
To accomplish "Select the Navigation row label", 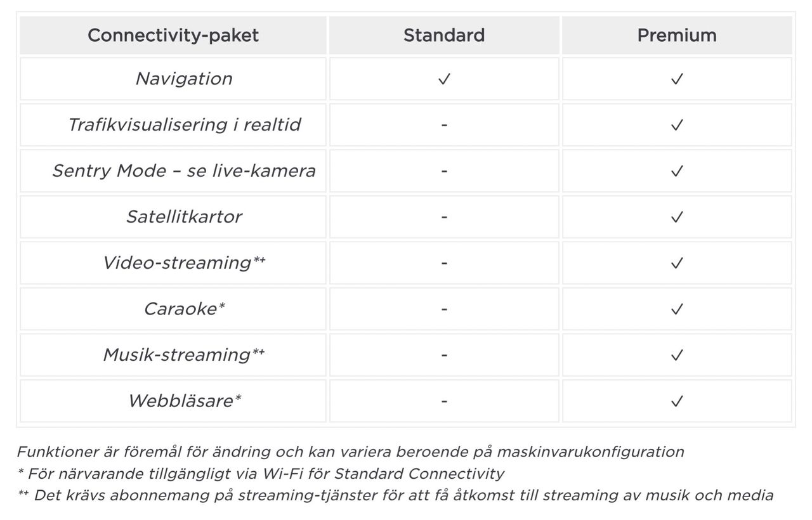I will (x=184, y=79).
